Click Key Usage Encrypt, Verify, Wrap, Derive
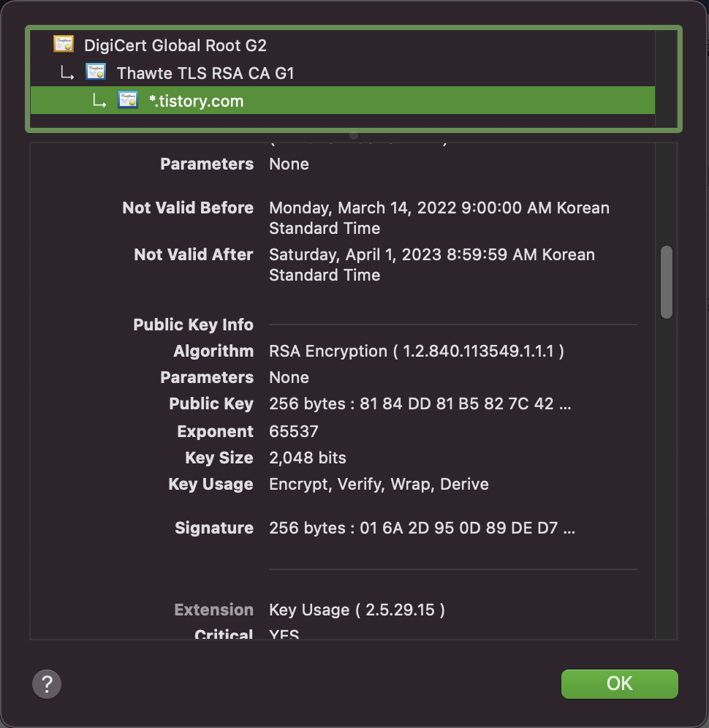Viewport: 709px width, 728px height. (379, 485)
